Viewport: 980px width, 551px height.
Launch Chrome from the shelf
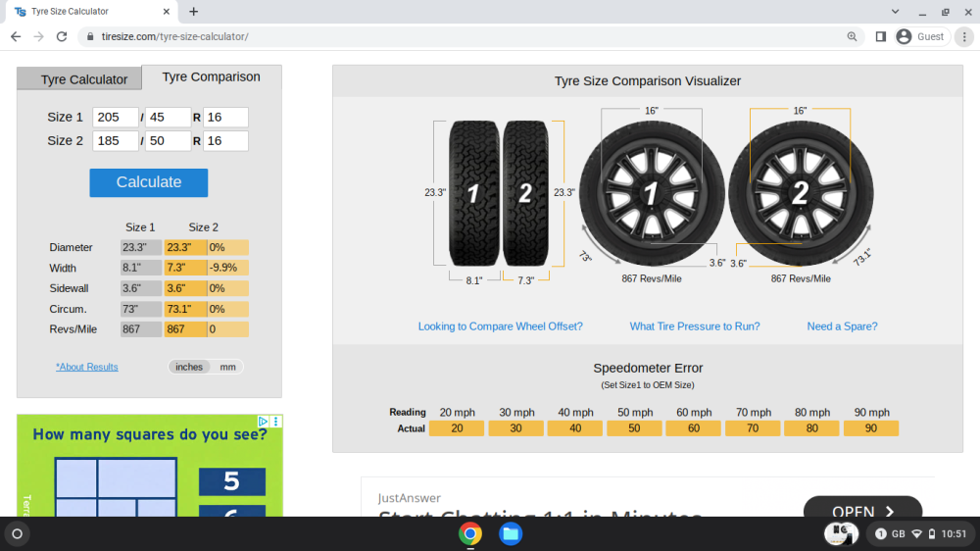(x=470, y=534)
